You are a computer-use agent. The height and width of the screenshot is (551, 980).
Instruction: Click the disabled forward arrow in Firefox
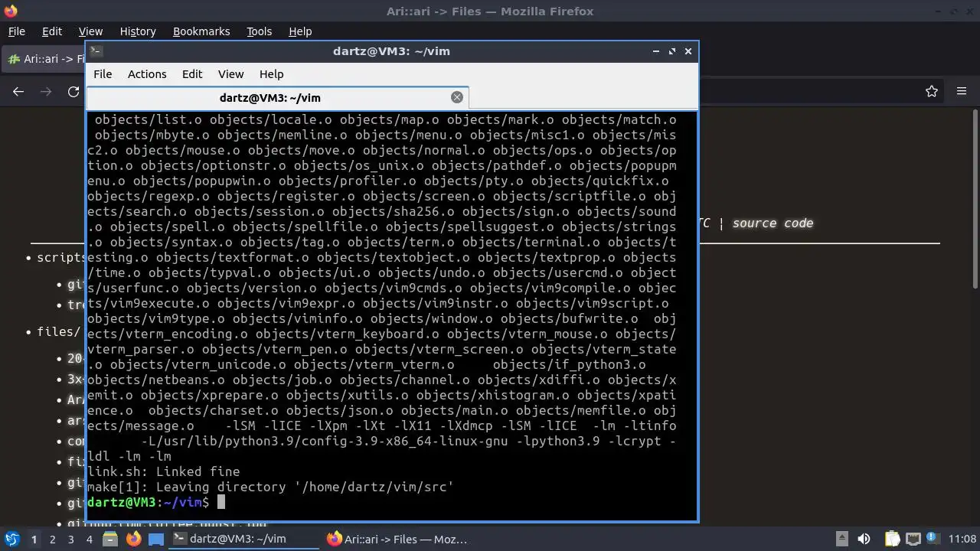click(x=46, y=91)
